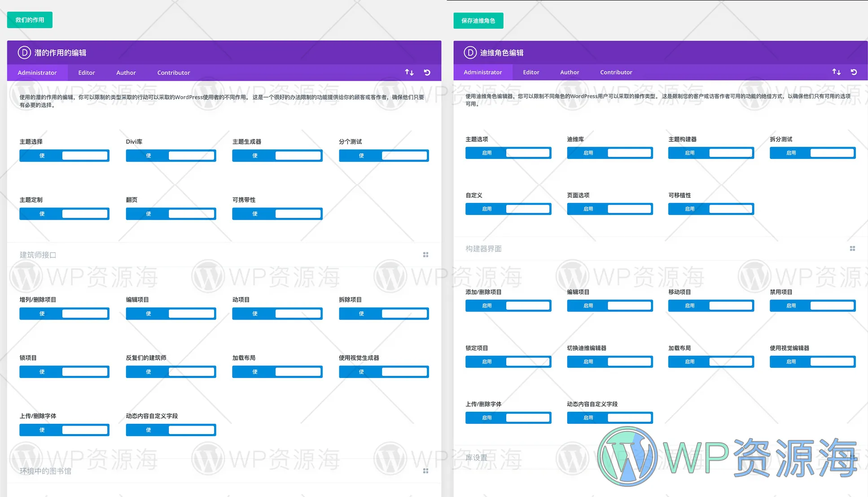Toggle the 可携带性 switch
This screenshot has width=868, height=497.
pyautogui.click(x=277, y=213)
